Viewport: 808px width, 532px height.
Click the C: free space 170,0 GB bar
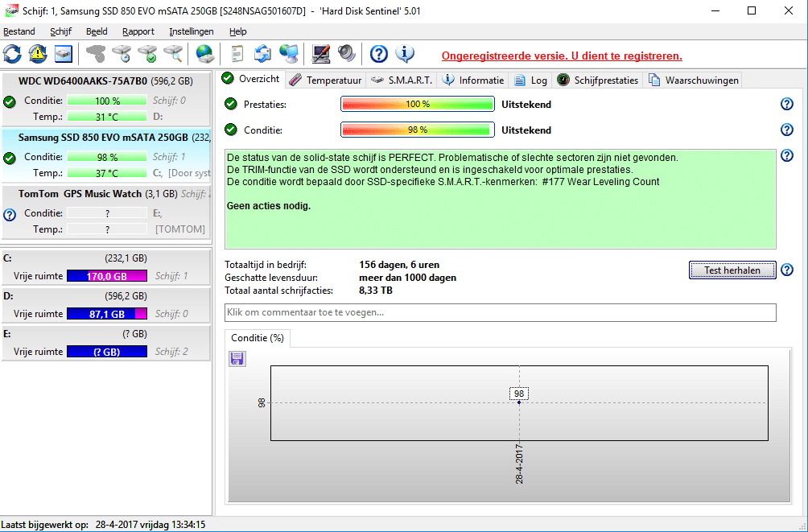[x=107, y=276]
